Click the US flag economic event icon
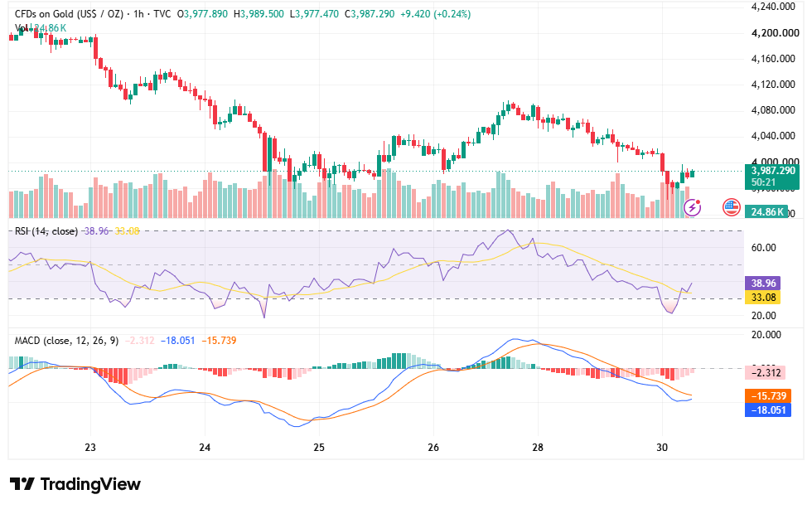The image size is (812, 509). [x=731, y=207]
